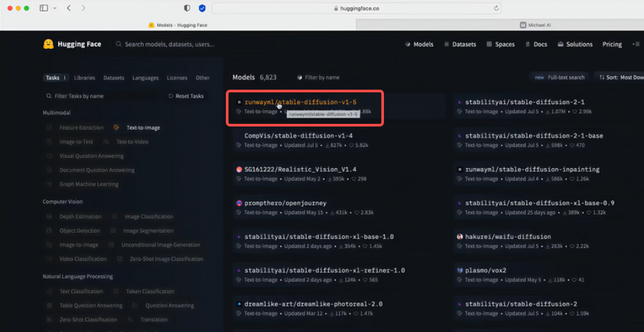Click the Question Answering task icon
Screen dimensions: 644x332
pos(135,305)
